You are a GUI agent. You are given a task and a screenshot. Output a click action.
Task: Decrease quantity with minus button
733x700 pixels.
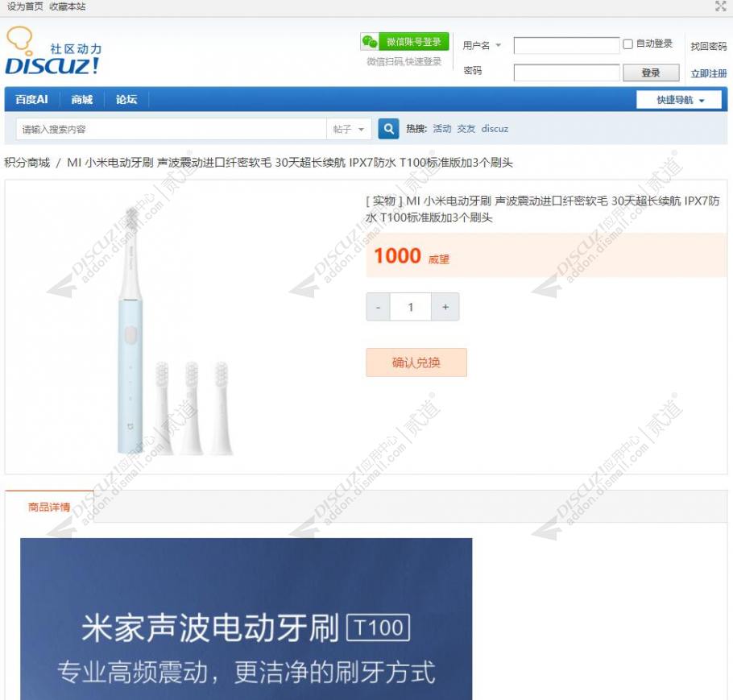[x=378, y=307]
